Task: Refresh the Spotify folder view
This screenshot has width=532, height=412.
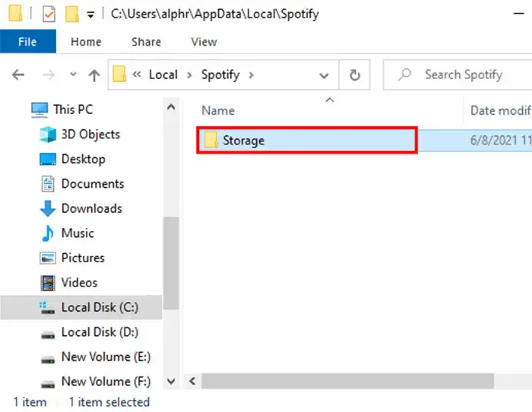Action: [x=354, y=74]
